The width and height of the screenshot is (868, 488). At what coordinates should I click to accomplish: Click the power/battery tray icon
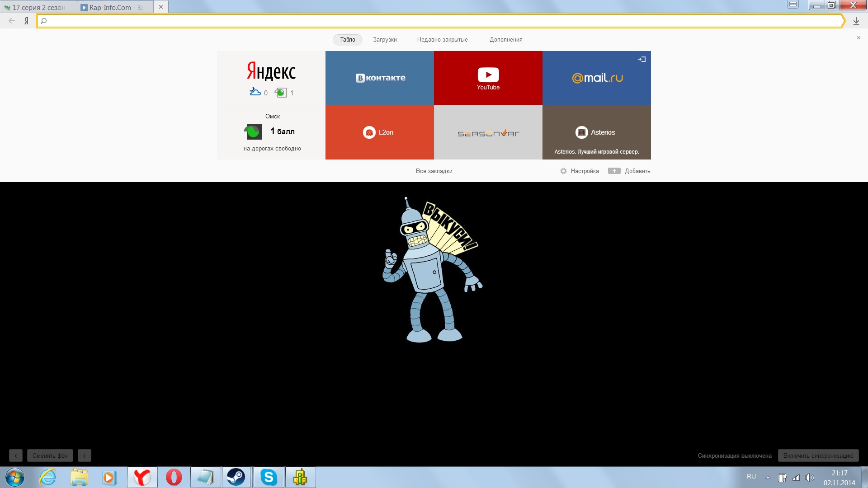[782, 477]
